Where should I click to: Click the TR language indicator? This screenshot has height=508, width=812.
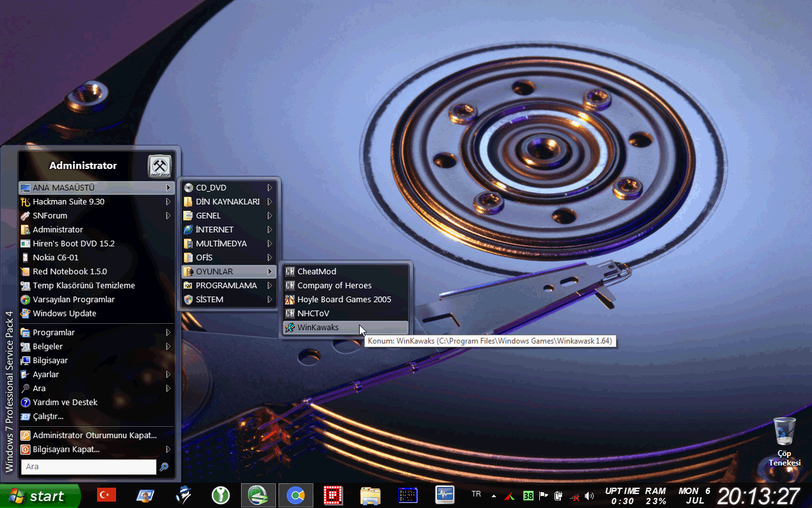pos(476,494)
